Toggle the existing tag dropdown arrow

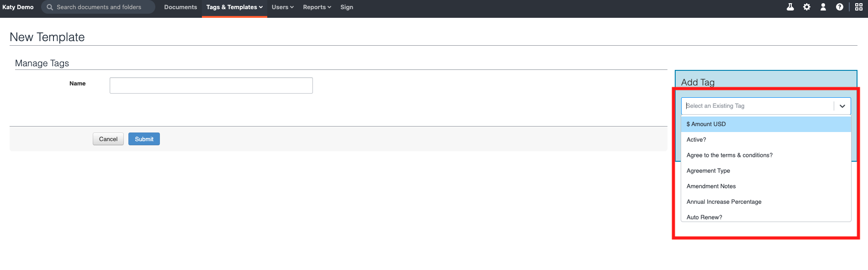pyautogui.click(x=842, y=106)
